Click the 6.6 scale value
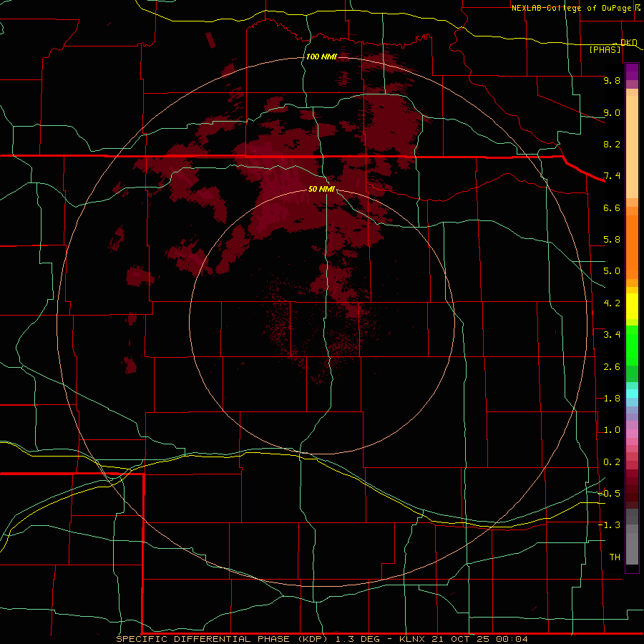This screenshot has height=644, width=644. point(612,208)
